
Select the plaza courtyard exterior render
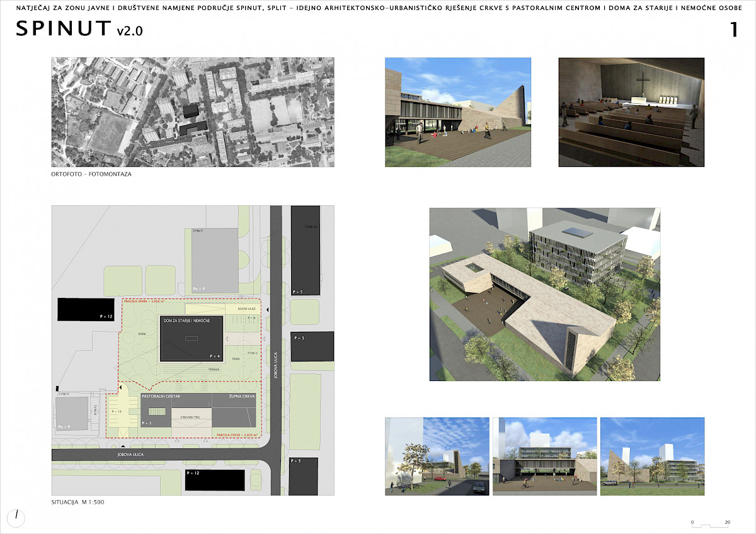[457, 112]
